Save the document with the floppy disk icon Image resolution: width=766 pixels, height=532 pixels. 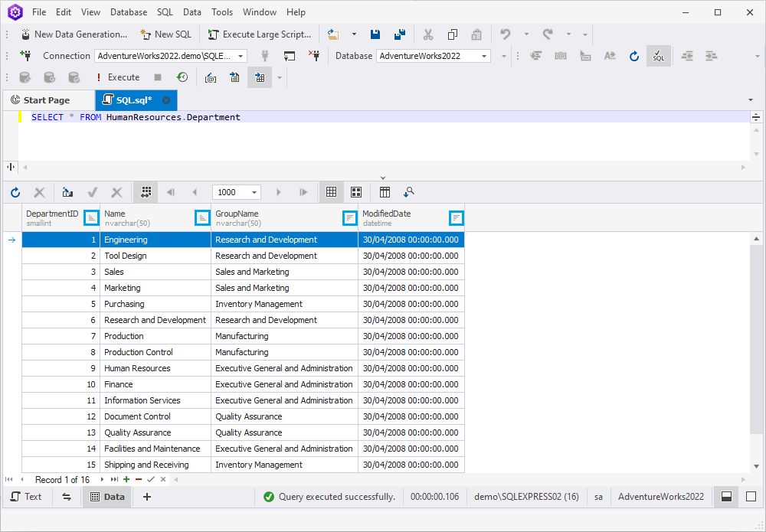coord(375,34)
